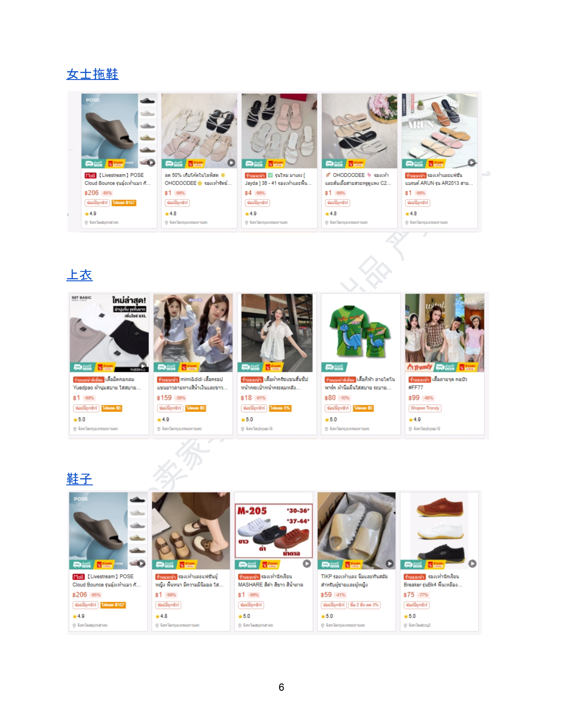Image resolution: width=563 pixels, height=728 pixels.
Task: Play video on Breaker Bk4 sneakers listing
Action: pyautogui.click(x=472, y=563)
